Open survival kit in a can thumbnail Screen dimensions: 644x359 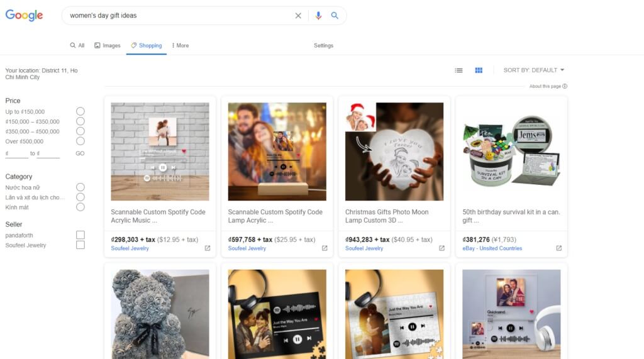511,152
